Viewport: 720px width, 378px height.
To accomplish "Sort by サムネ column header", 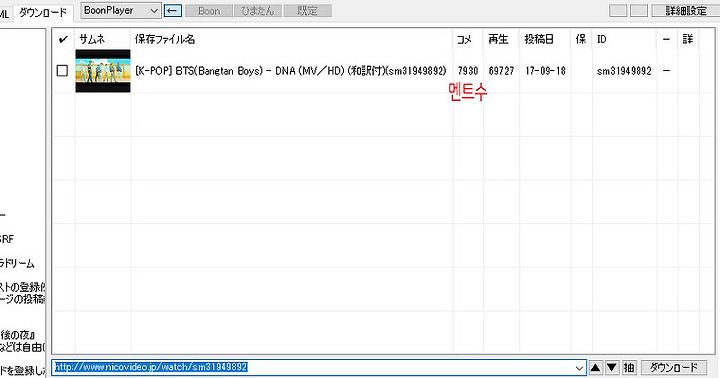I will [103, 39].
